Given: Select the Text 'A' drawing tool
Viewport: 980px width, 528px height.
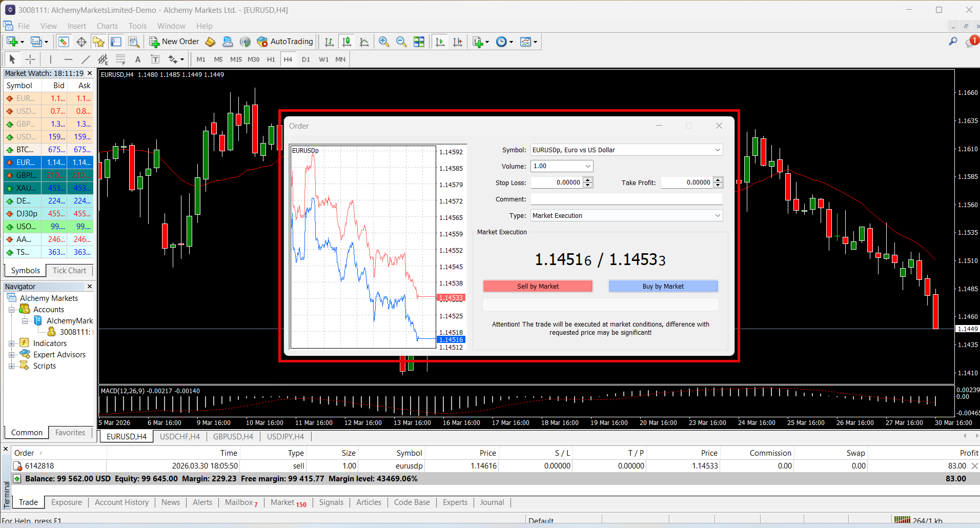Looking at the screenshot, I should (138, 59).
